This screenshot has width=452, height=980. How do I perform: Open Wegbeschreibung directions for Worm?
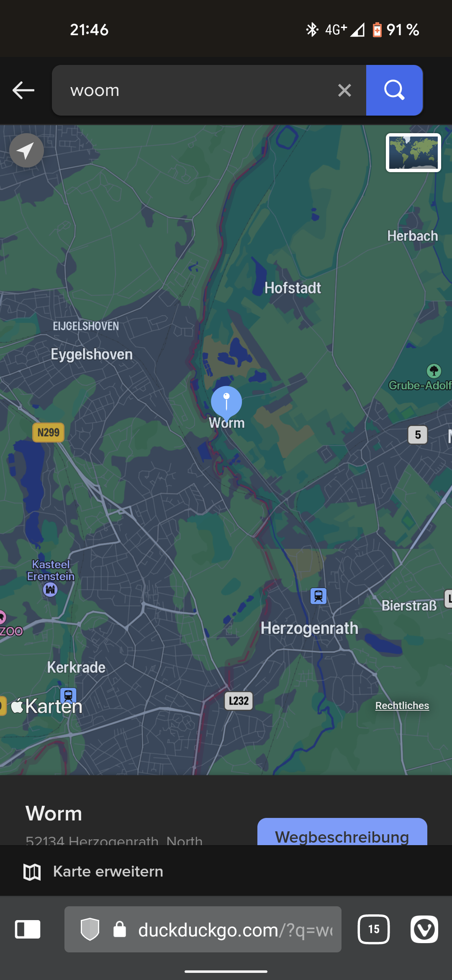coord(342,832)
